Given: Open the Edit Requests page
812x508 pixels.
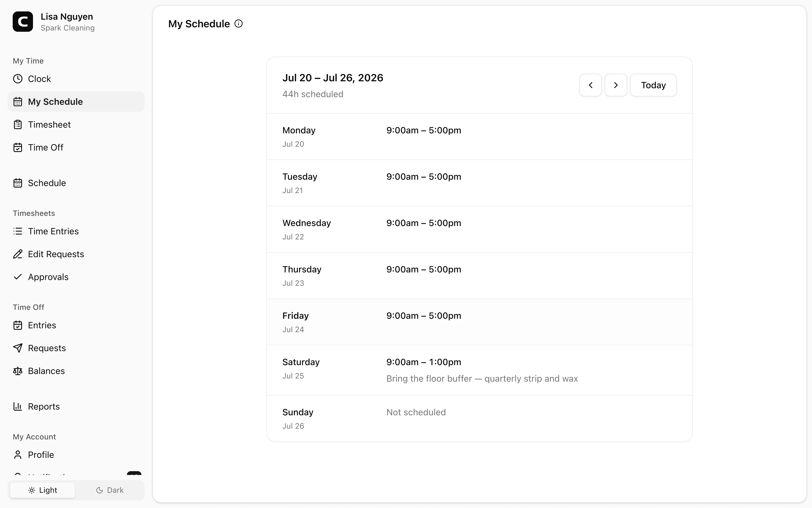Looking at the screenshot, I should point(76,254).
